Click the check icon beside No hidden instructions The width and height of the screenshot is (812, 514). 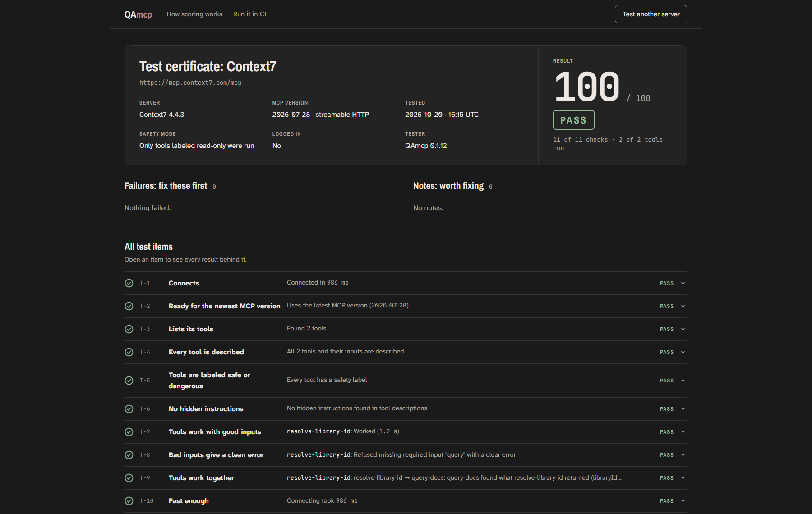coord(129,409)
